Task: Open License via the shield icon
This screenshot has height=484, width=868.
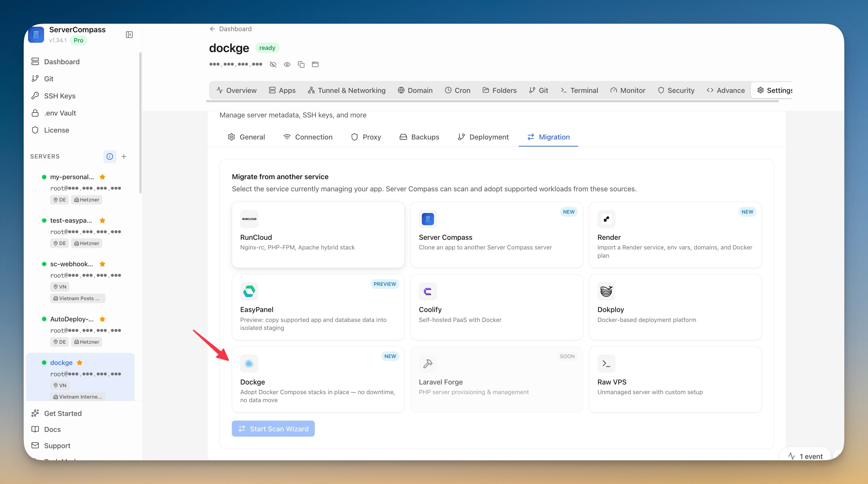Action: coord(35,130)
